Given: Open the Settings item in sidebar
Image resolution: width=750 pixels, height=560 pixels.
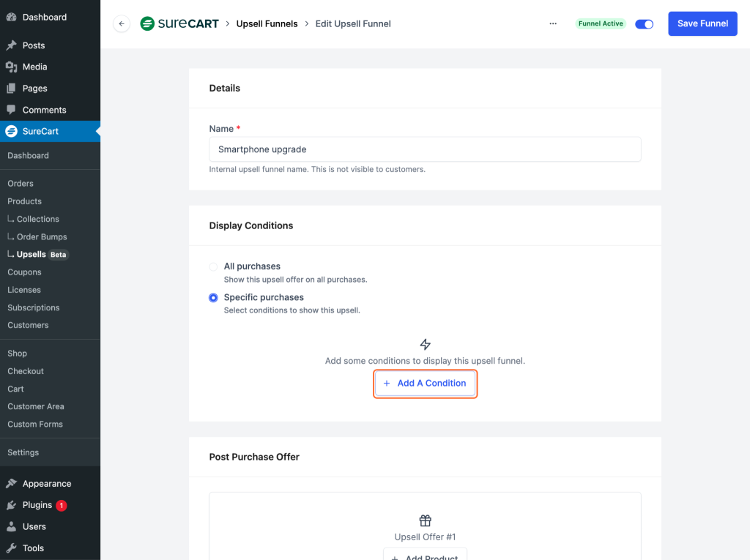Looking at the screenshot, I should (23, 452).
